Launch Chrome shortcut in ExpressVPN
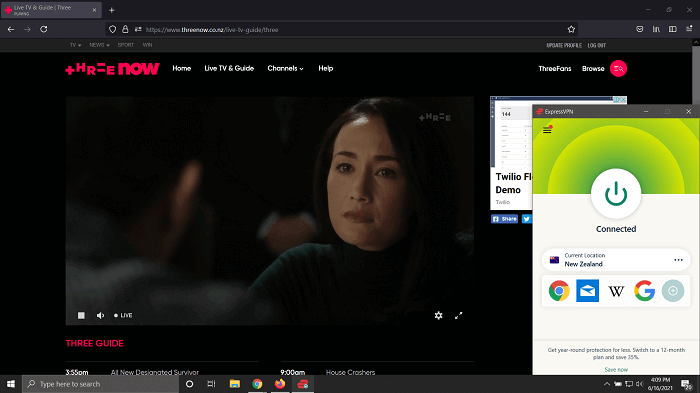700x393 pixels. (x=559, y=291)
